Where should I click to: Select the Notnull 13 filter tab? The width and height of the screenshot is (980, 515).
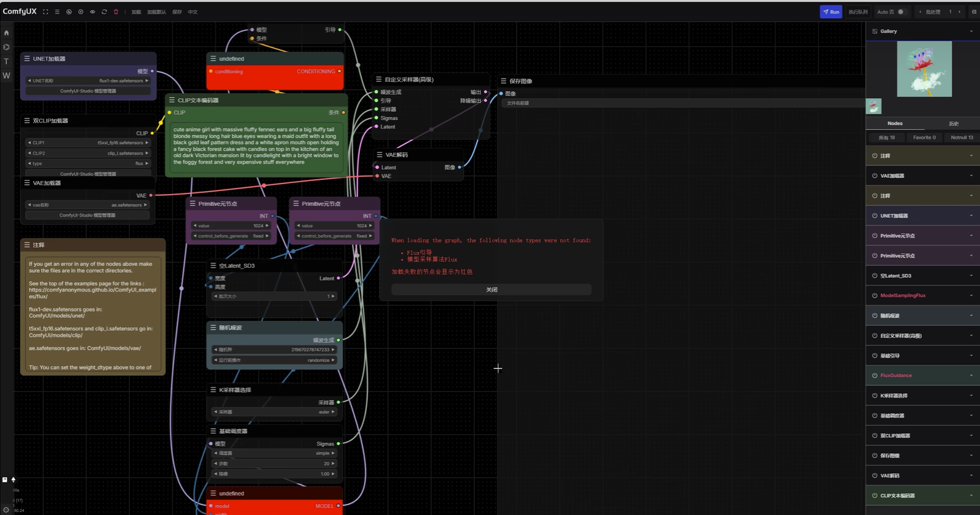click(x=961, y=137)
